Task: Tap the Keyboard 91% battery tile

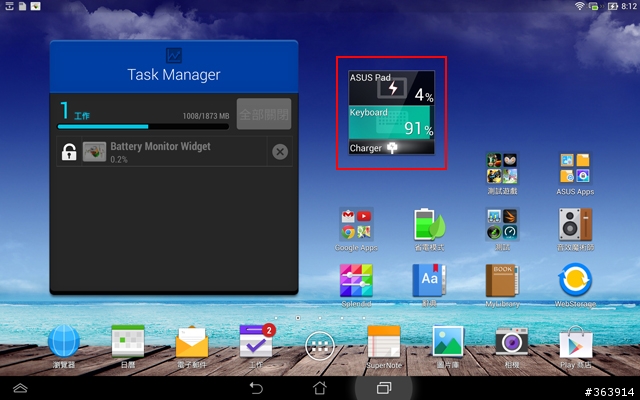Action: click(391, 122)
